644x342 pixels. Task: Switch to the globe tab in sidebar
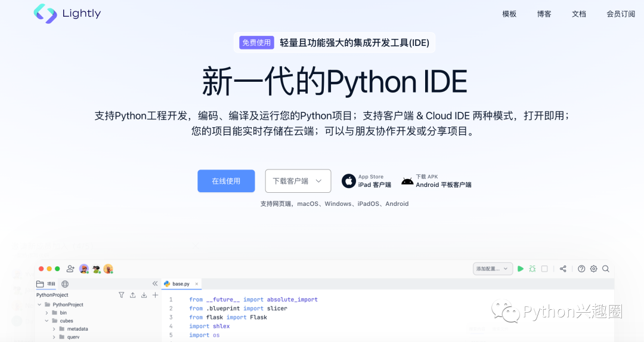click(65, 284)
